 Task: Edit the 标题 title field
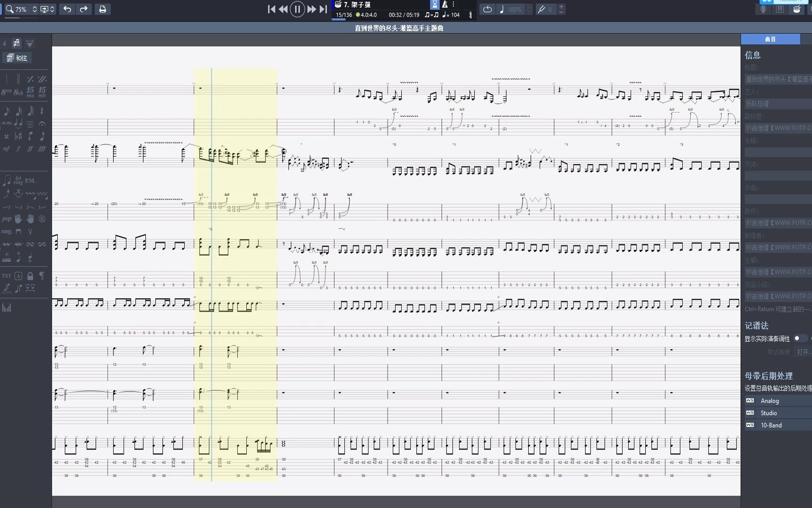click(778, 79)
